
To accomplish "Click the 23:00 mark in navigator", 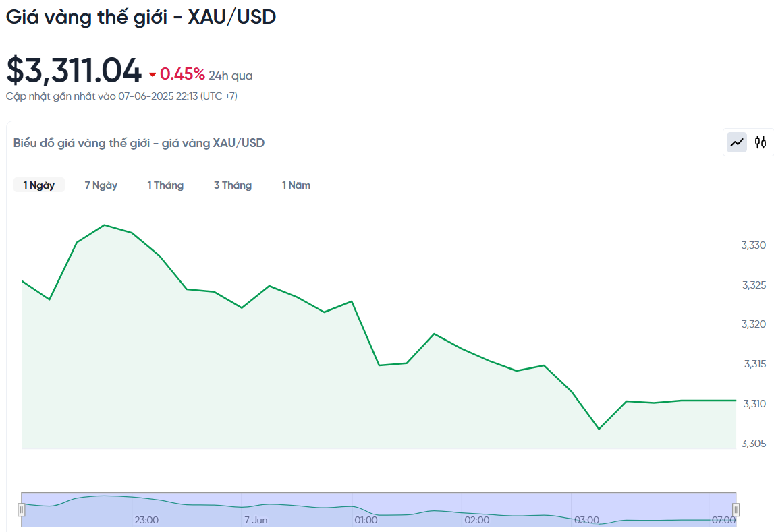I will (146, 520).
